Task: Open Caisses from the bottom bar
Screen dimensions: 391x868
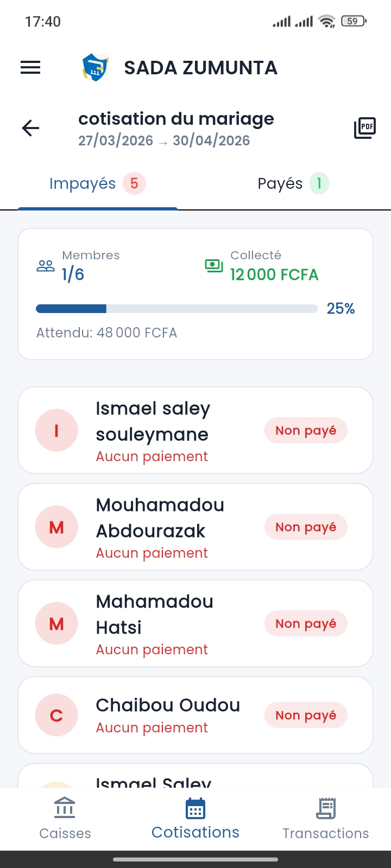Action: [x=65, y=818]
